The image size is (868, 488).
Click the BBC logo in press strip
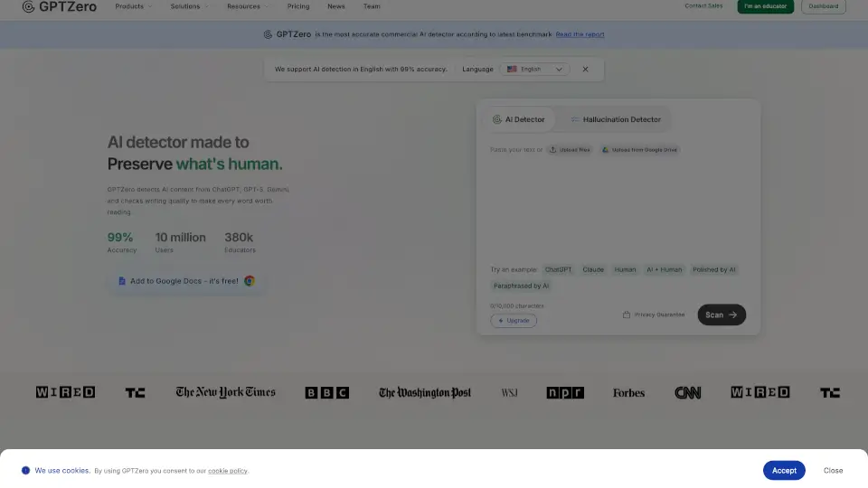(x=326, y=393)
